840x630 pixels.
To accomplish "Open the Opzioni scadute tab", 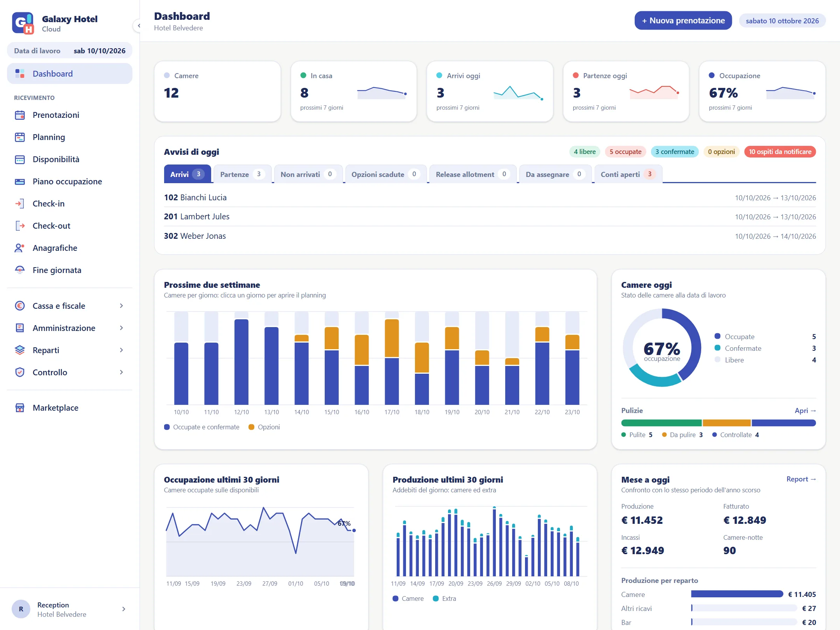I will click(x=386, y=174).
